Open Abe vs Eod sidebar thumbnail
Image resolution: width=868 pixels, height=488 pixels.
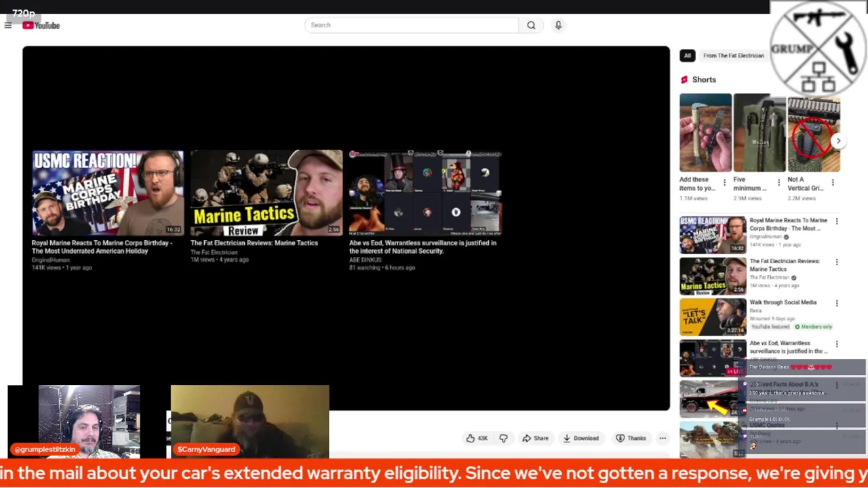[x=713, y=358]
